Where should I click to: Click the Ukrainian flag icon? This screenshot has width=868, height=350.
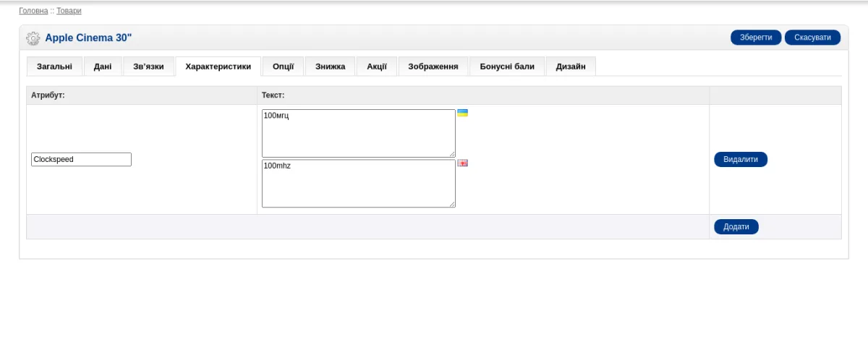coord(462,113)
